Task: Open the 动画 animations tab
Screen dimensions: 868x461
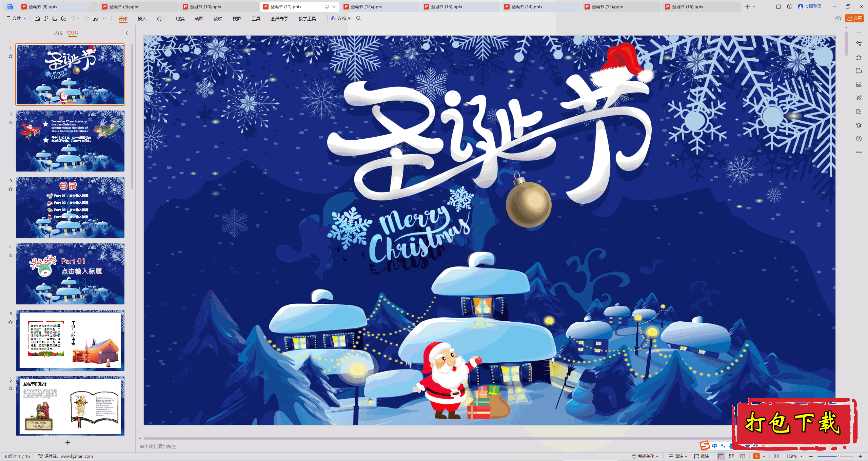Action: point(199,19)
